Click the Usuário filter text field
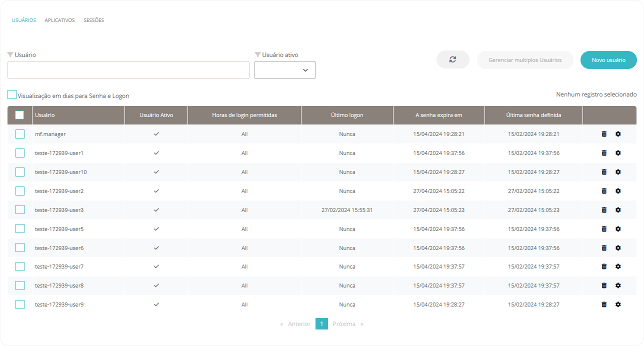This screenshot has width=644, height=346. pyautogui.click(x=128, y=70)
